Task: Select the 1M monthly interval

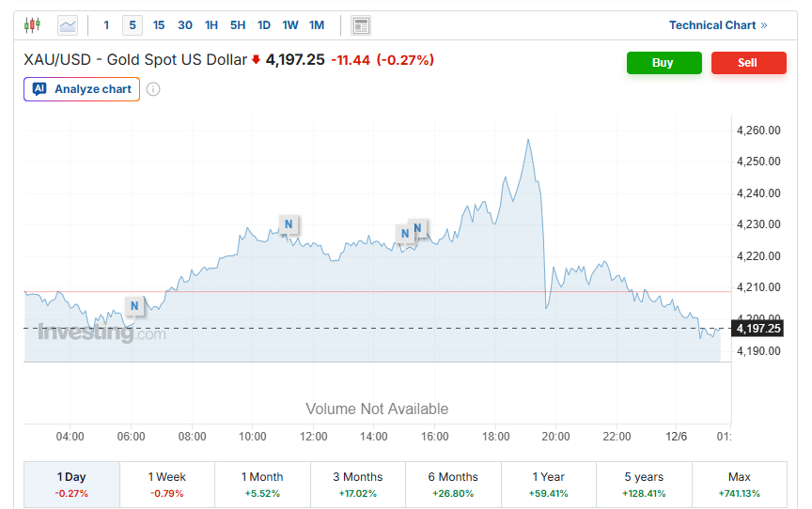Action: (x=317, y=25)
